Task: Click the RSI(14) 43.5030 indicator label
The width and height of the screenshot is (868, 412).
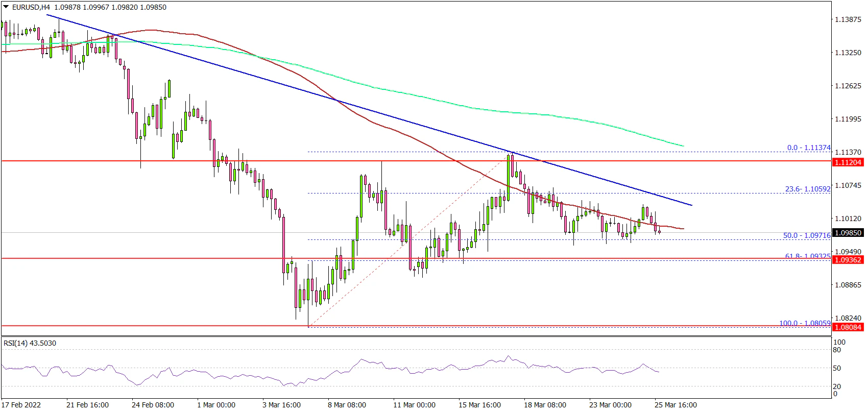Action: tap(30, 343)
